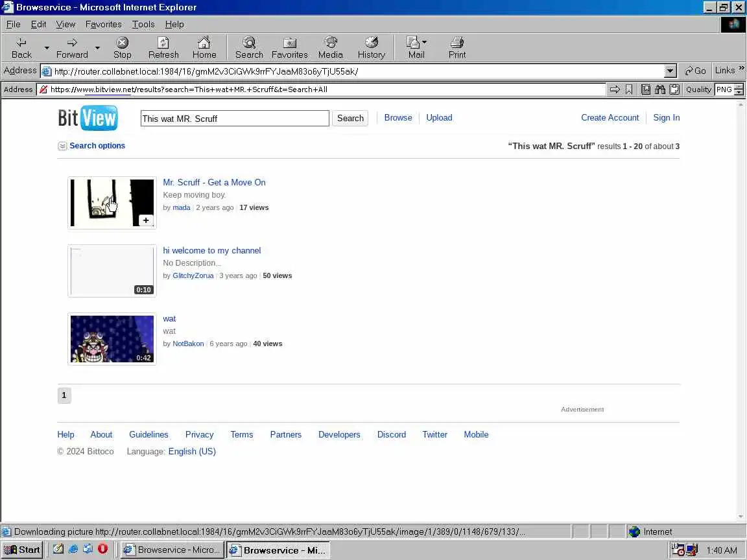
Task: Open Mr. Scruff - Get a Move On title
Action: click(x=215, y=182)
